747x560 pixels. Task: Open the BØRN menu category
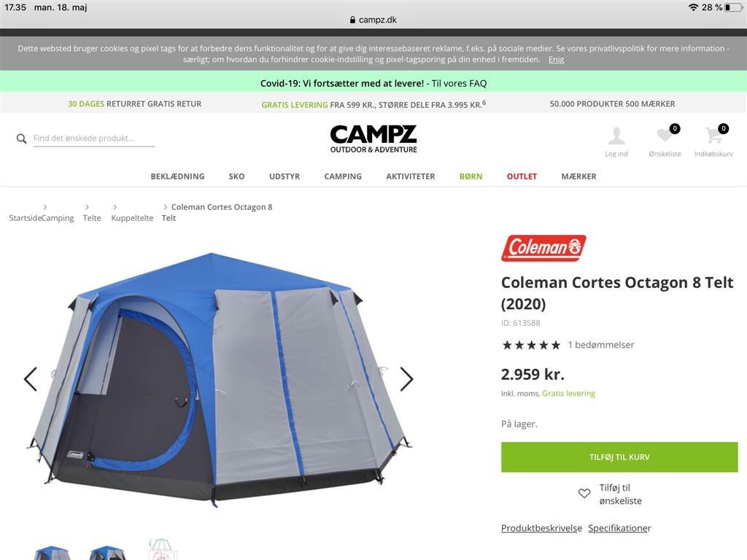click(471, 176)
